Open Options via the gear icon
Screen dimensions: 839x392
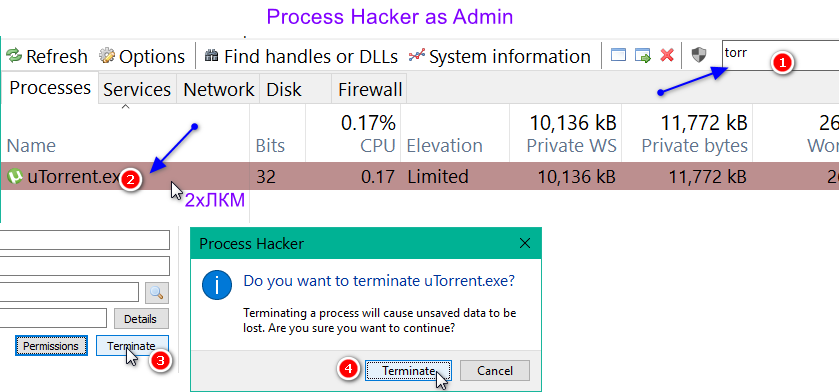click(x=107, y=56)
